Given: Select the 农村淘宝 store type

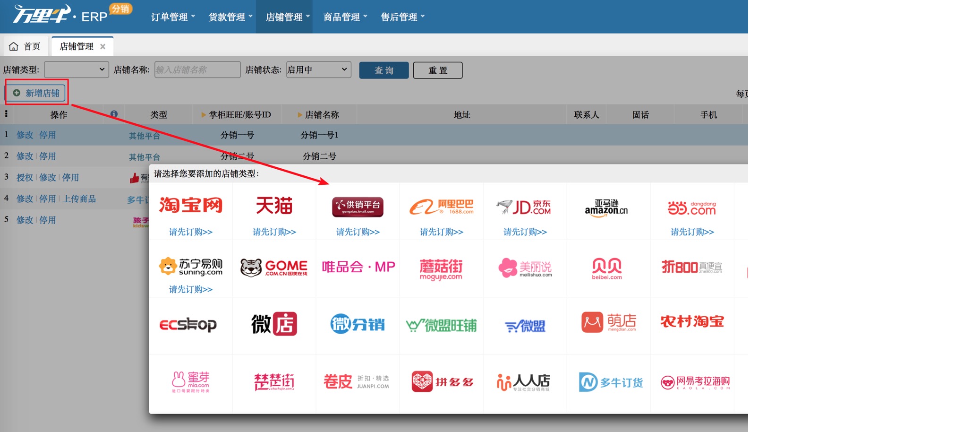Looking at the screenshot, I should (x=692, y=322).
